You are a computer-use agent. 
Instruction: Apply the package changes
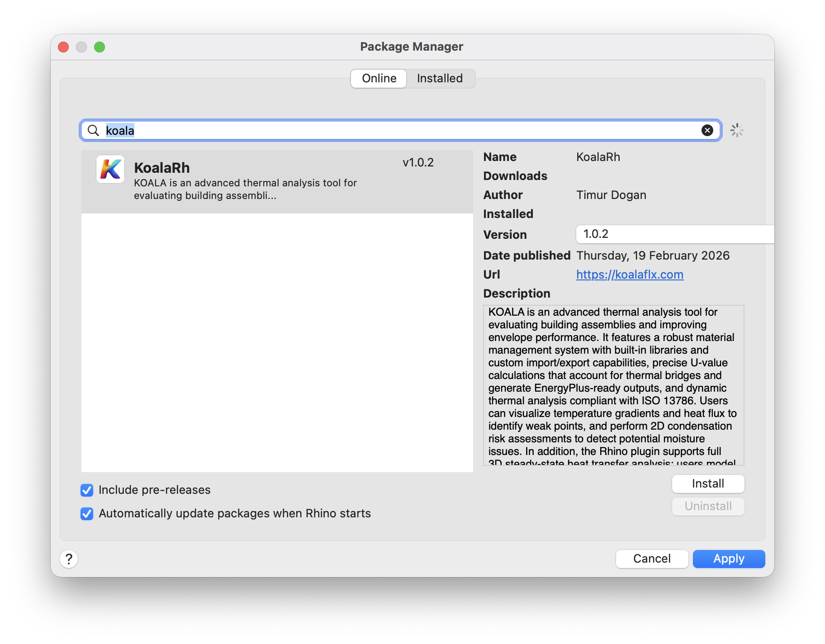coord(728,559)
